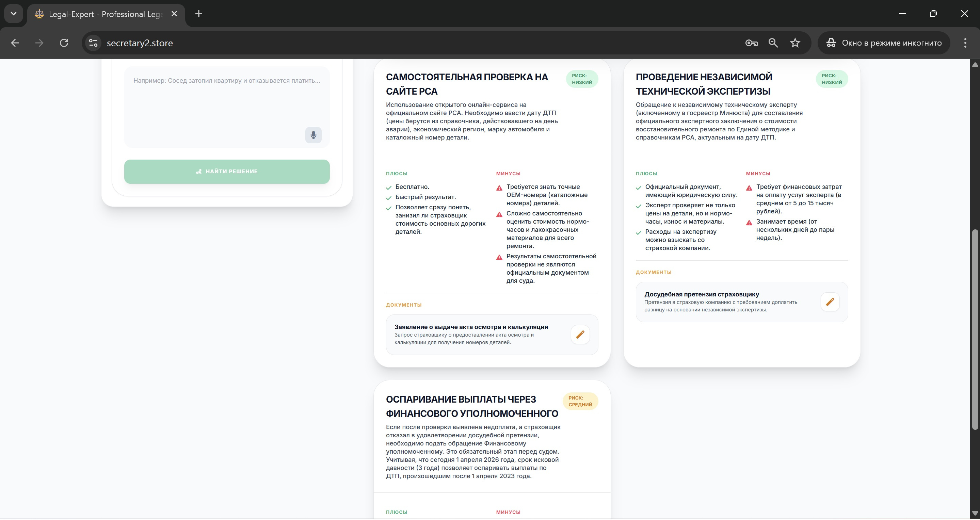Click the problem description text area
Screen dimensions: 980x520
217,103
